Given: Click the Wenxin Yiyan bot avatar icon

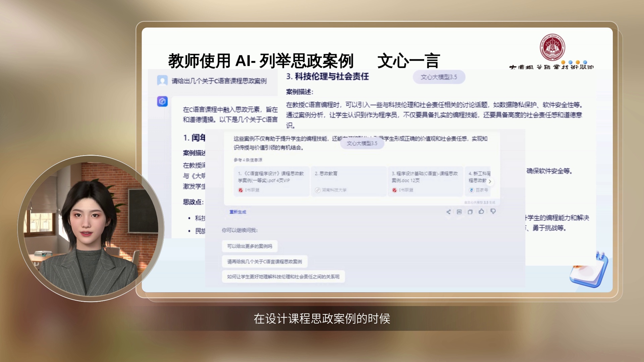Looking at the screenshot, I should tap(162, 101).
